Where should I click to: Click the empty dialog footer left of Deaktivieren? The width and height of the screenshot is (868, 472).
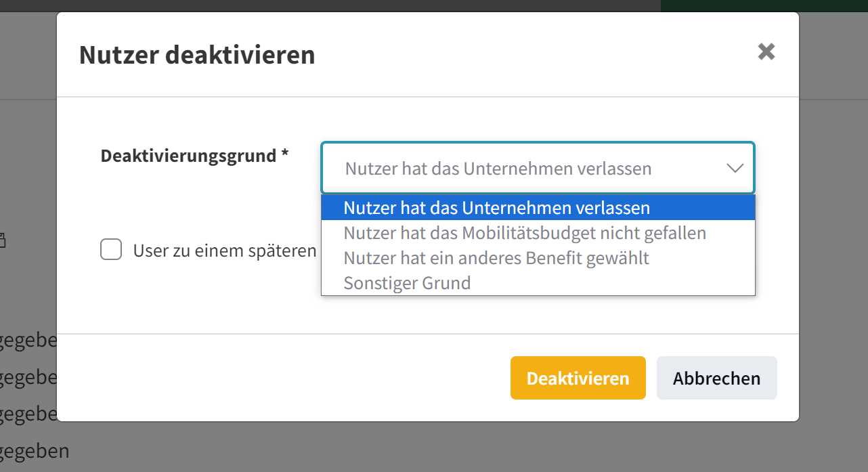coord(284,378)
